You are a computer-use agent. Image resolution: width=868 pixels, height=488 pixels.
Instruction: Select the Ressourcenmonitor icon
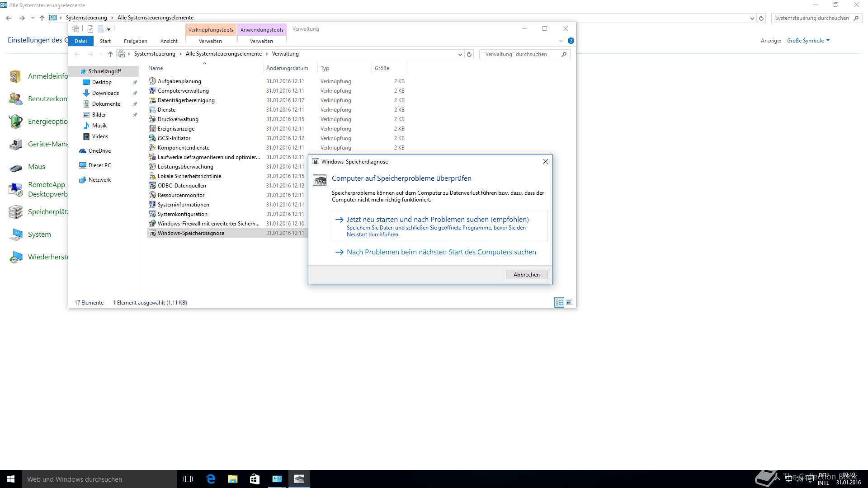[152, 195]
